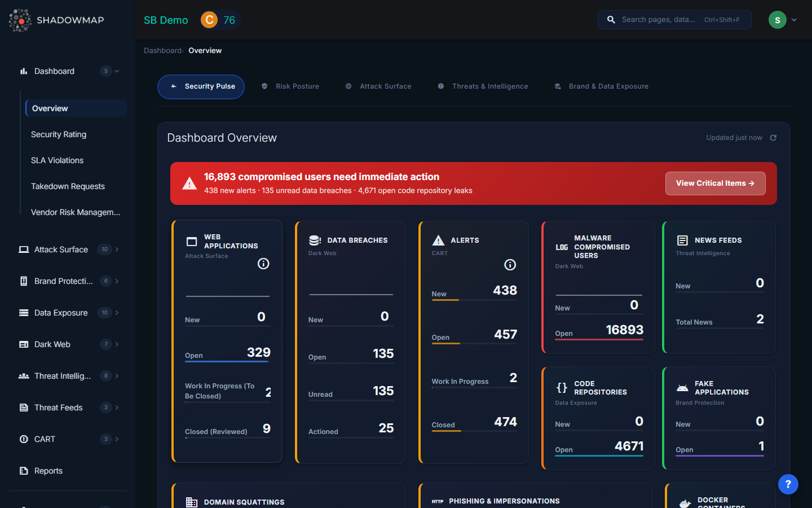The image size is (812, 508).
Task: Click the info icon on Web Applications card
Action: [x=263, y=263]
